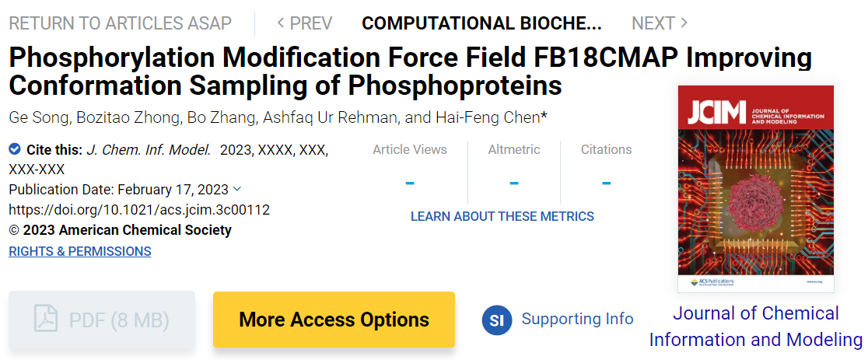868x360 pixels.
Task: Click the PDF file icon
Action: [x=46, y=319]
